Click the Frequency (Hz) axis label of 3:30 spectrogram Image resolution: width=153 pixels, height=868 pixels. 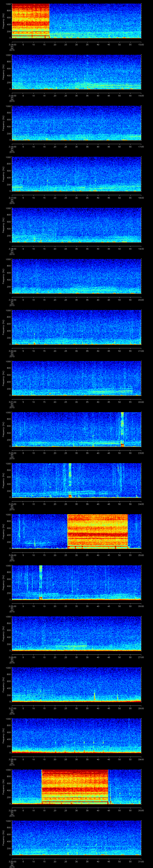4,838
